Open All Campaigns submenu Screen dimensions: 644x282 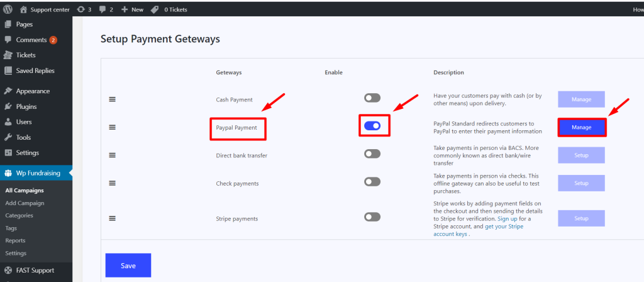point(25,190)
